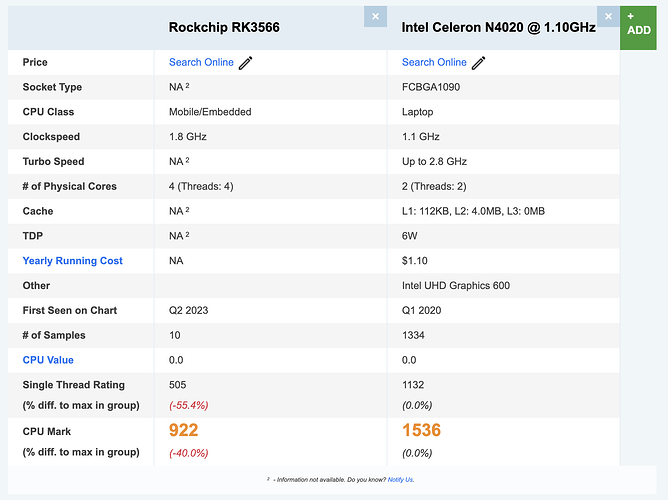The height and width of the screenshot is (500, 668).
Task: Open the CPU Value link
Action: (x=48, y=360)
